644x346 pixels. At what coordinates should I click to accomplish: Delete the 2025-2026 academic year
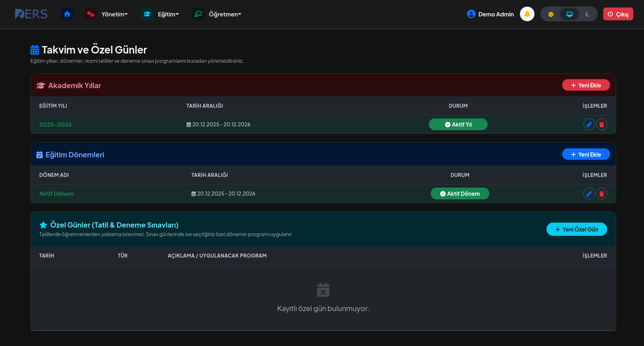tap(601, 124)
